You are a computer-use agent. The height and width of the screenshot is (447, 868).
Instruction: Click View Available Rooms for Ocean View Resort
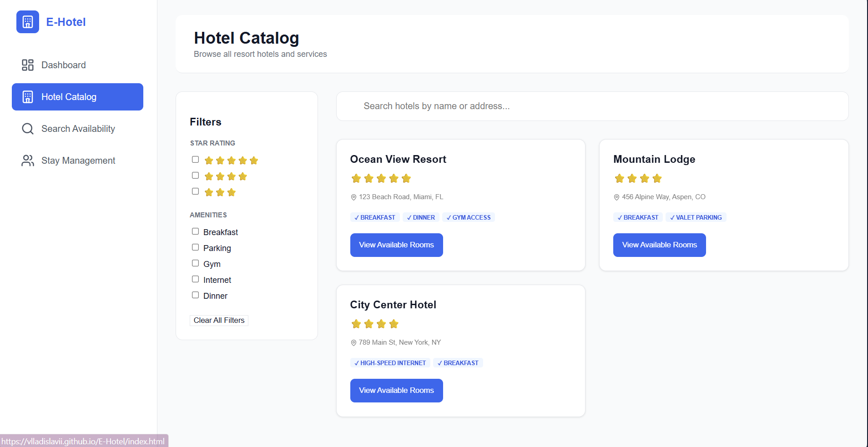click(x=396, y=245)
